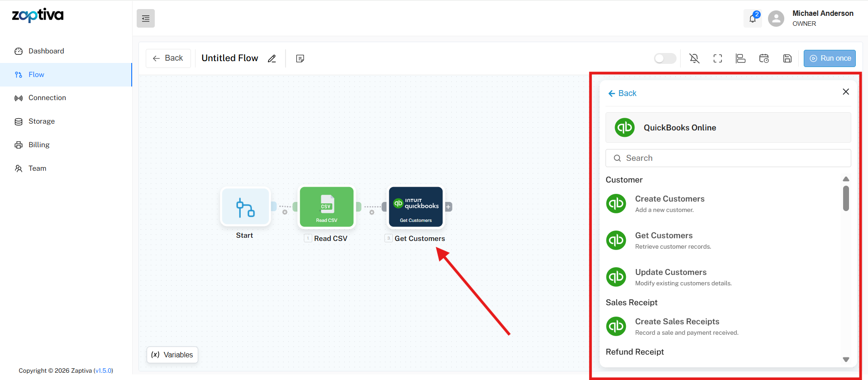
Task: Open the Variables panel
Action: pos(172,355)
